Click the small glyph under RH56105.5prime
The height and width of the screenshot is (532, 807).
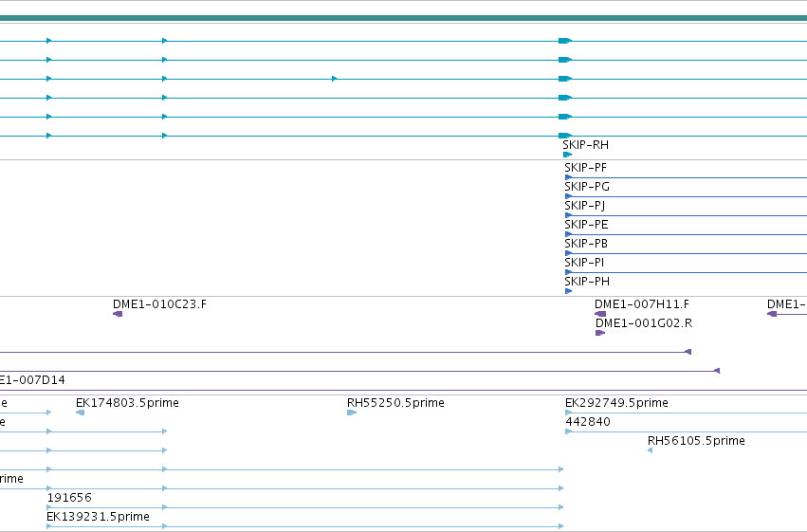click(650, 450)
